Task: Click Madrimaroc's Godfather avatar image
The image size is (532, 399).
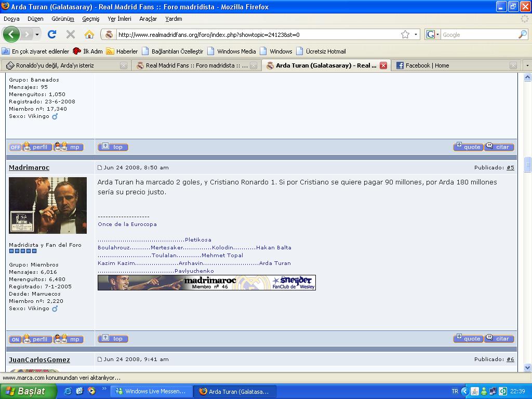Action: point(48,205)
